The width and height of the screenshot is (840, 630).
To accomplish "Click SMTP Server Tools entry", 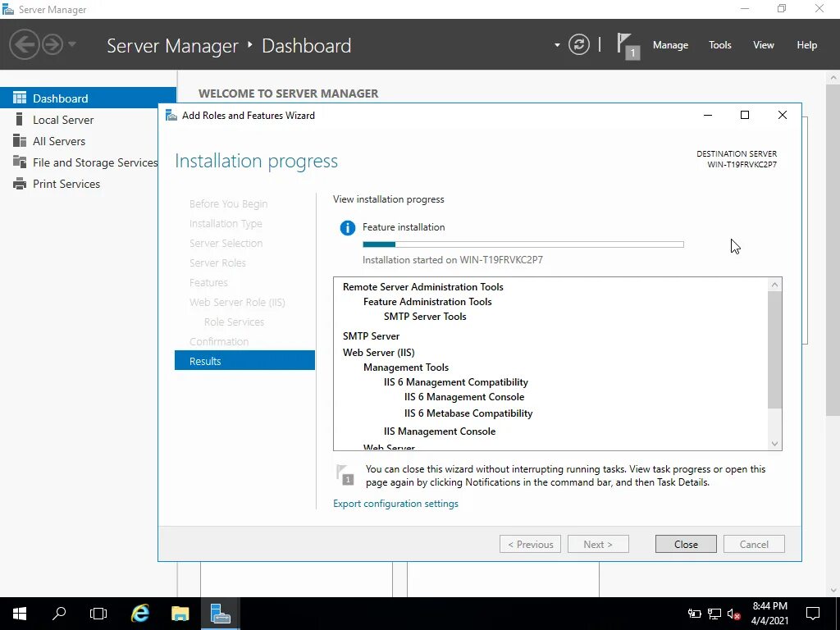I will tap(425, 316).
